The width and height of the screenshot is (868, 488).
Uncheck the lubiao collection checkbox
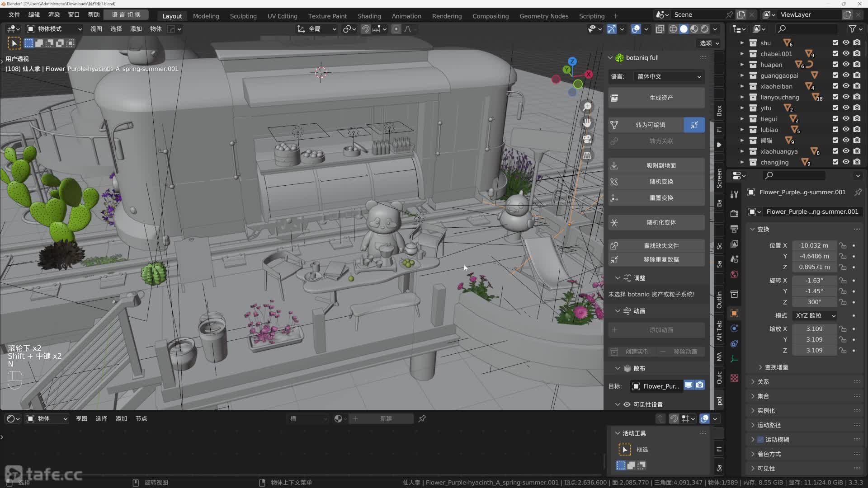coord(835,129)
